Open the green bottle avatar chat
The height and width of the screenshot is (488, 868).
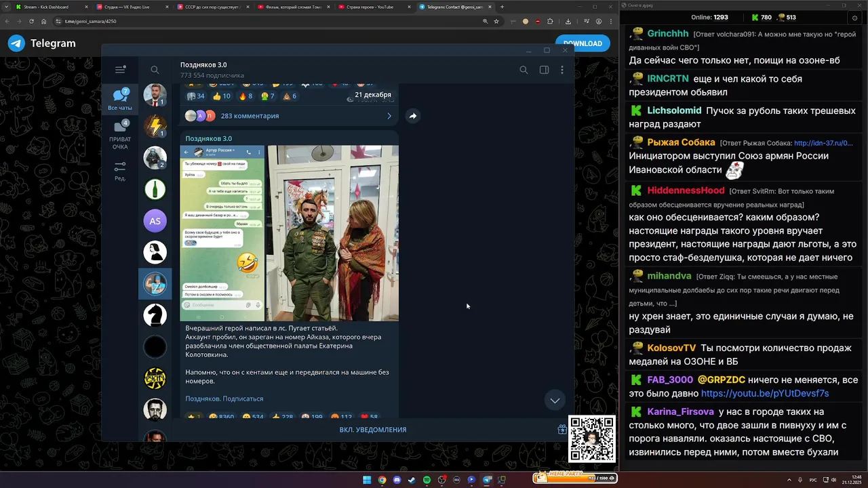point(155,189)
